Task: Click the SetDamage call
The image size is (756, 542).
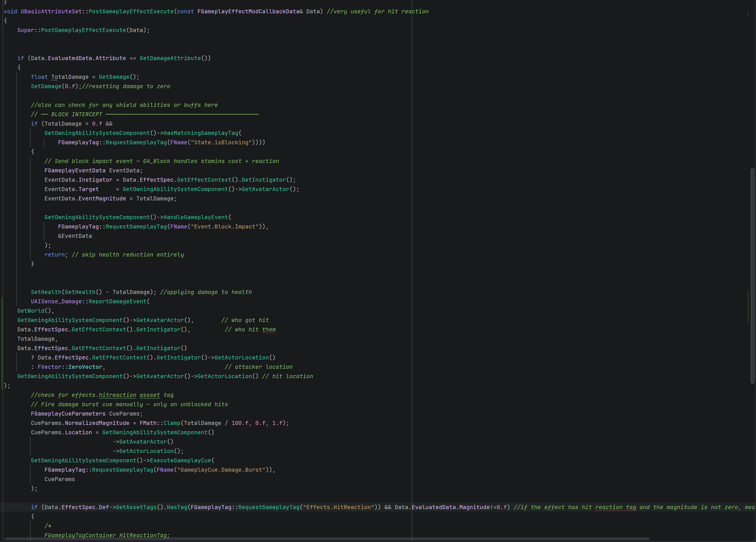Action: click(x=46, y=86)
